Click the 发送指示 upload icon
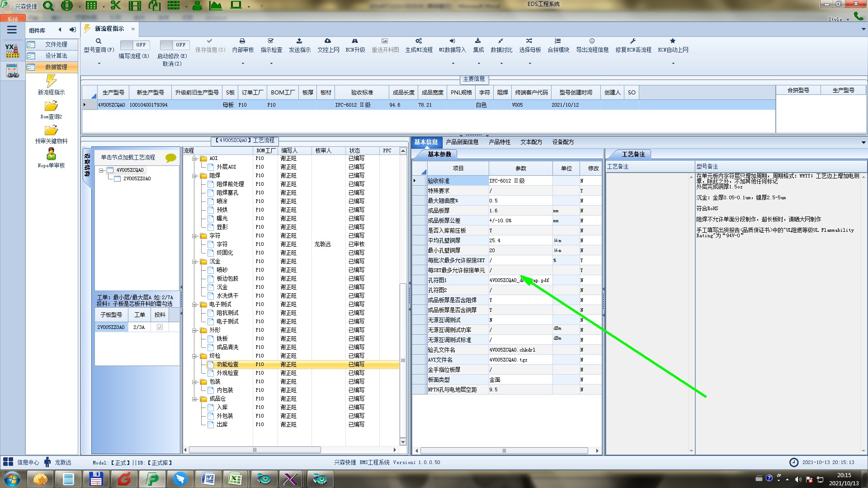 pyautogui.click(x=299, y=41)
